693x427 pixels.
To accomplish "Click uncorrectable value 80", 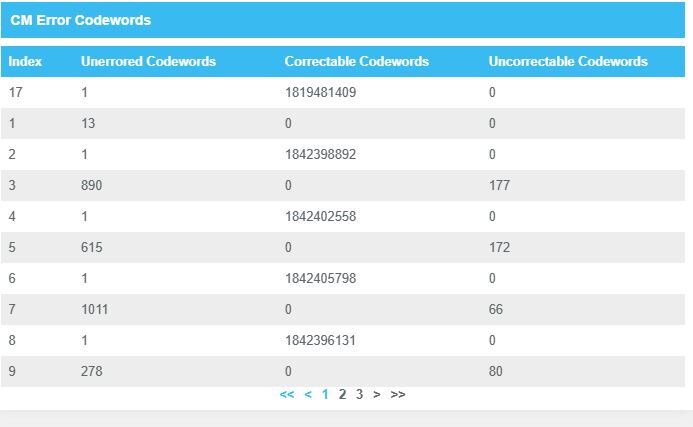I will point(496,371).
